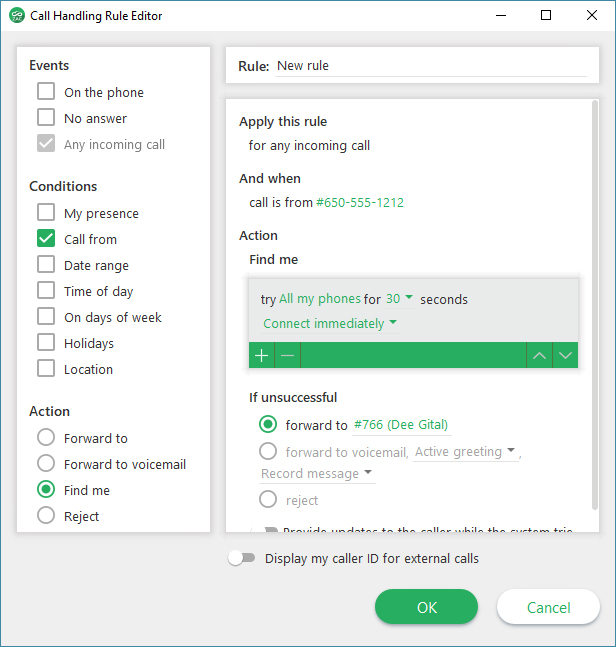
Task: Click the All my phones link
Action: [320, 299]
